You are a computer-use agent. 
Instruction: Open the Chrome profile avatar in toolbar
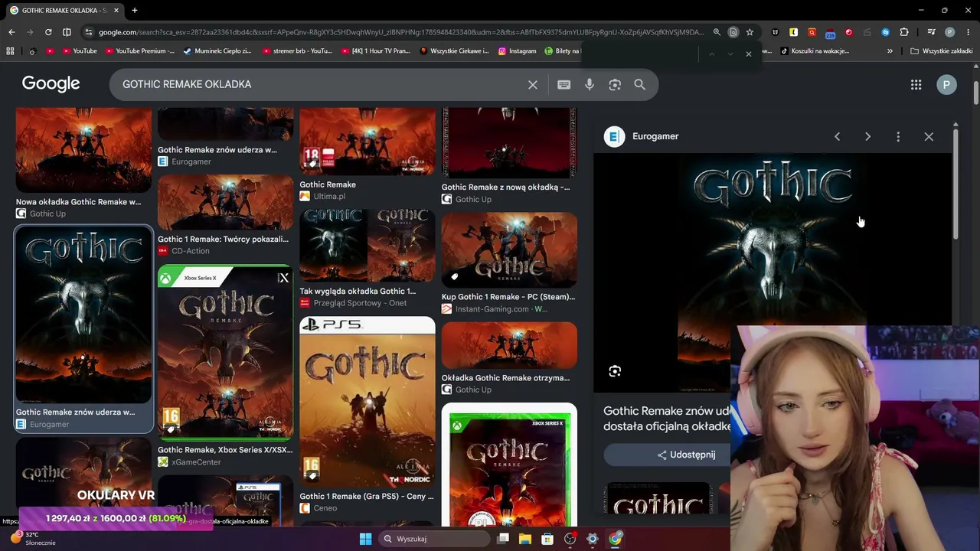(949, 32)
